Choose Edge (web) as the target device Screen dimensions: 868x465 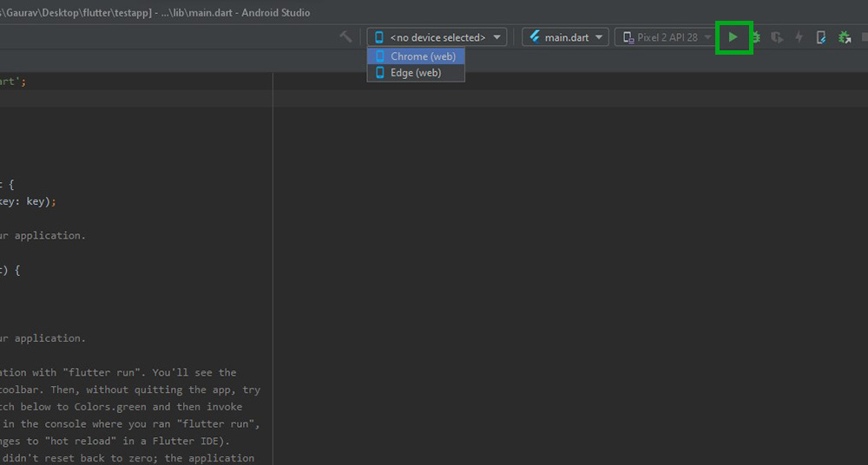pyautogui.click(x=415, y=73)
